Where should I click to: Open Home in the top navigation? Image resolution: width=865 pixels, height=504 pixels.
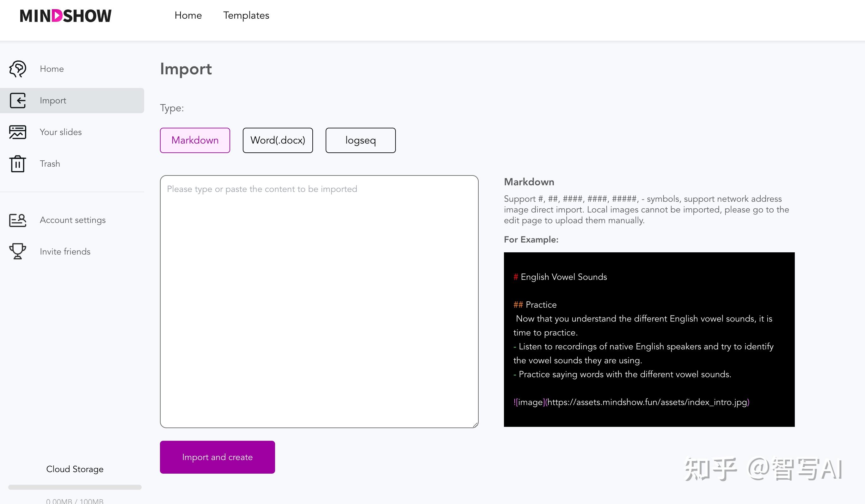click(188, 15)
